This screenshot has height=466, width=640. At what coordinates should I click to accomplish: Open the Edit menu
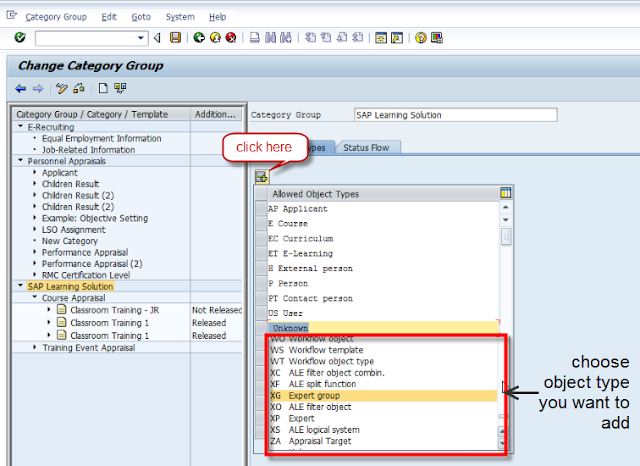[109, 17]
